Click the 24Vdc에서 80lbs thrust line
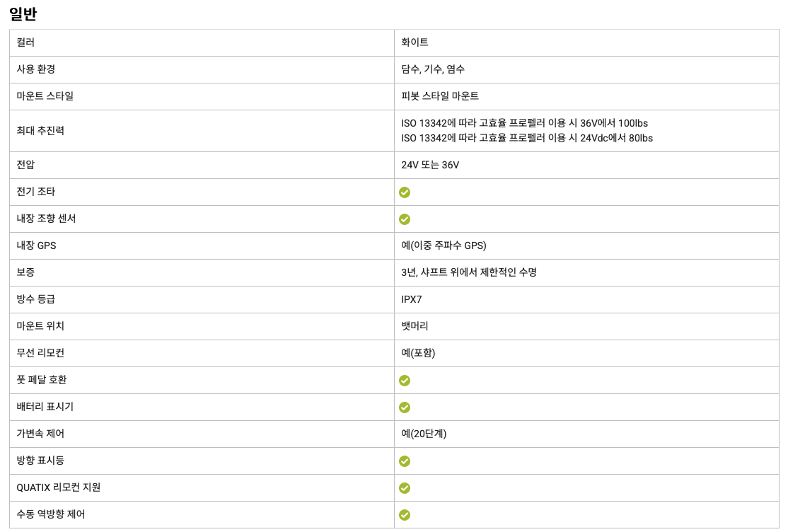Screen dimensions: 788x532 527,138
